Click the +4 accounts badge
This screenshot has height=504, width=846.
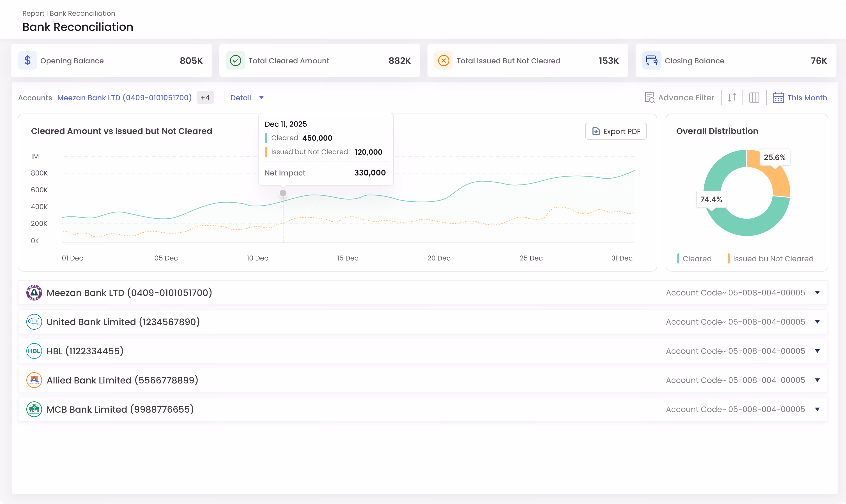click(x=205, y=98)
